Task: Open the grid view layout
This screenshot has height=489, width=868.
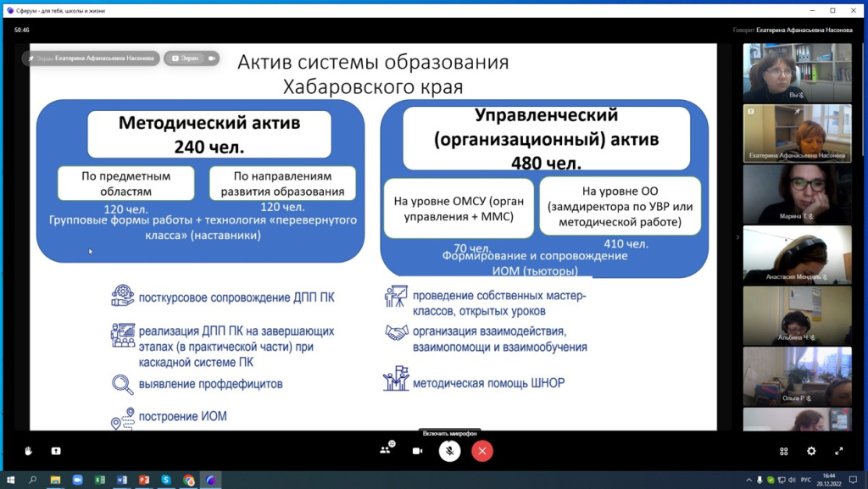Action: pyautogui.click(x=783, y=450)
